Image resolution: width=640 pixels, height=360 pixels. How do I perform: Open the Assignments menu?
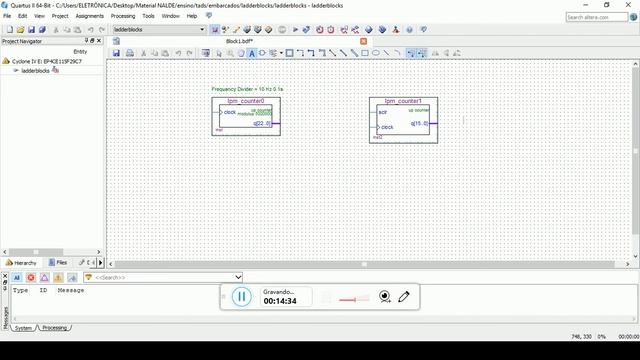[89, 16]
